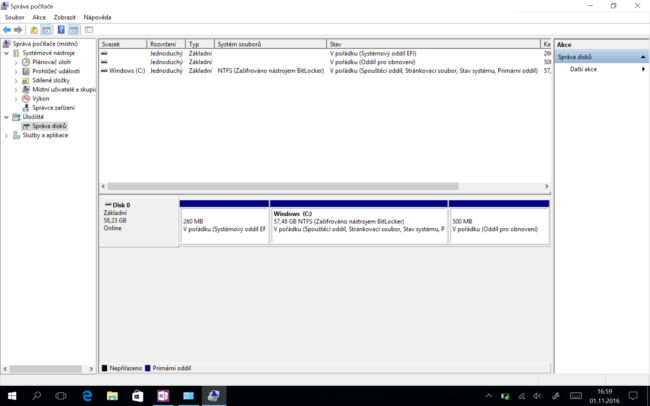Collapse the Správa disků actions section

coord(643,57)
